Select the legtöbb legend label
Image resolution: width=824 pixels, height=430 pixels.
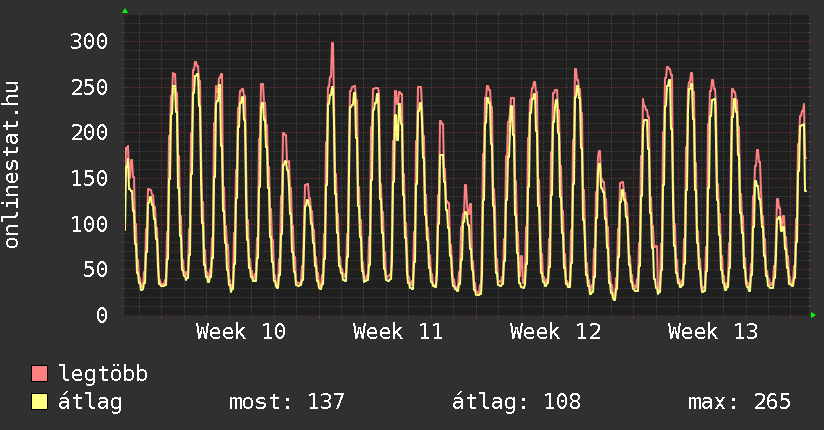pyautogui.click(x=103, y=375)
